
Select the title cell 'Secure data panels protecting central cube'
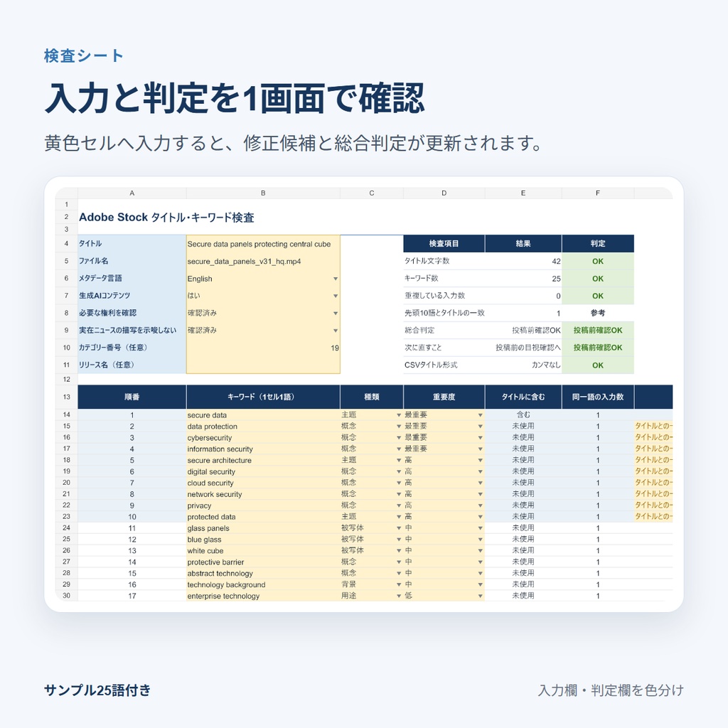pyautogui.click(x=263, y=244)
